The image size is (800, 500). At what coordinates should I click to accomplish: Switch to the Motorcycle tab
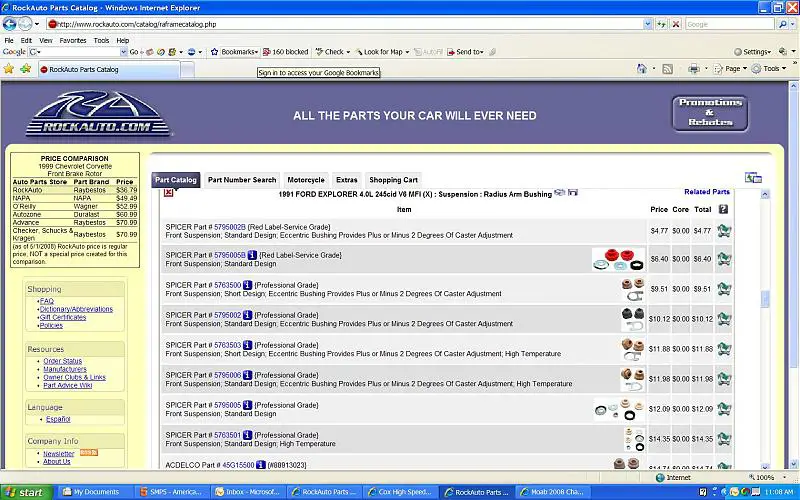click(x=306, y=180)
